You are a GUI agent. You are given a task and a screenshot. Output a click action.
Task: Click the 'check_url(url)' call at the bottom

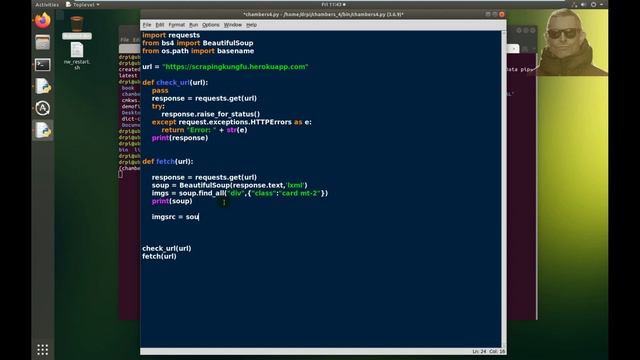coord(167,248)
